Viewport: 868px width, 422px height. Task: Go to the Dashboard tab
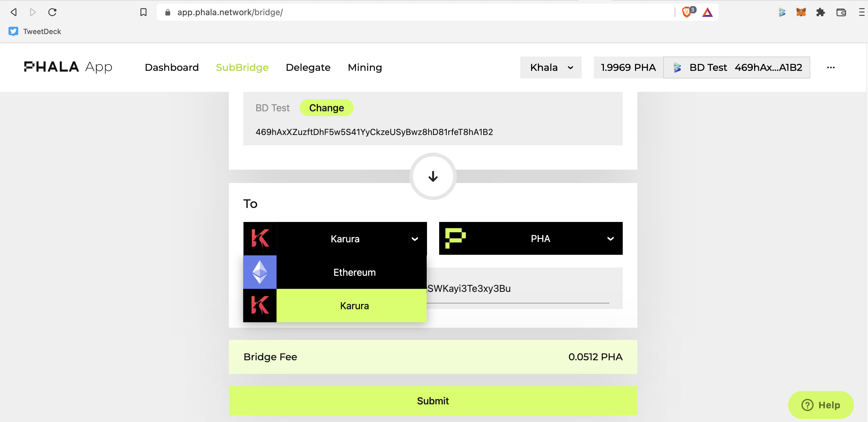click(x=171, y=67)
